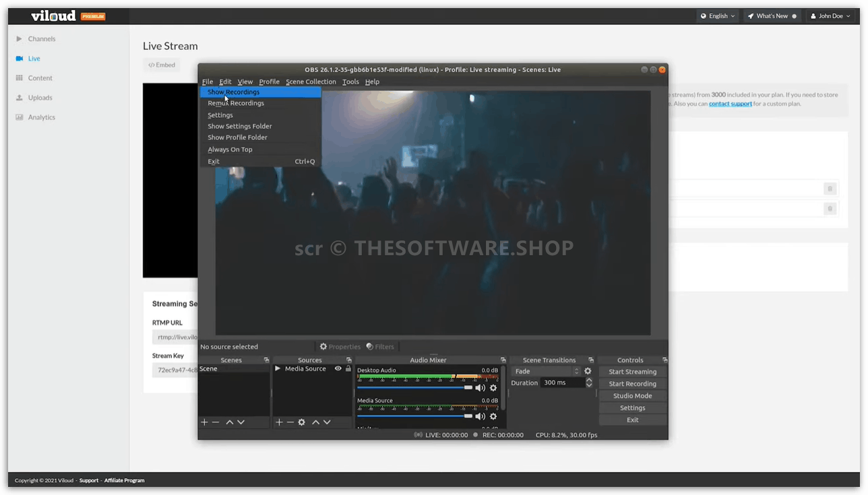Remove selected source with the minus icon
Image resolution: width=868 pixels, height=495 pixels.
pos(290,422)
